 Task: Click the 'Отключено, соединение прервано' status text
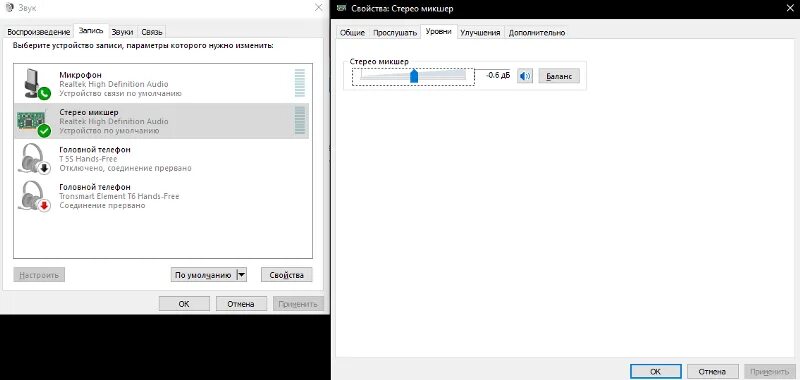click(x=126, y=168)
